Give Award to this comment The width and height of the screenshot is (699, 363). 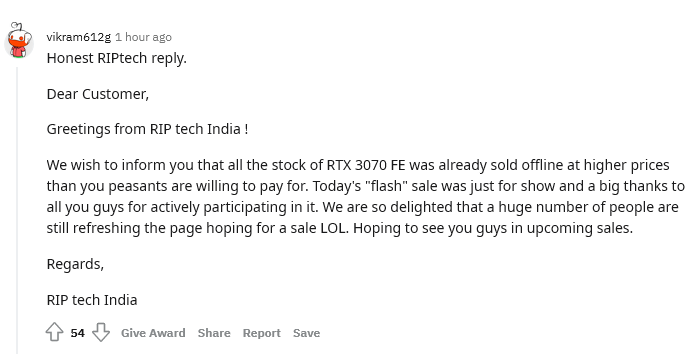(x=153, y=333)
